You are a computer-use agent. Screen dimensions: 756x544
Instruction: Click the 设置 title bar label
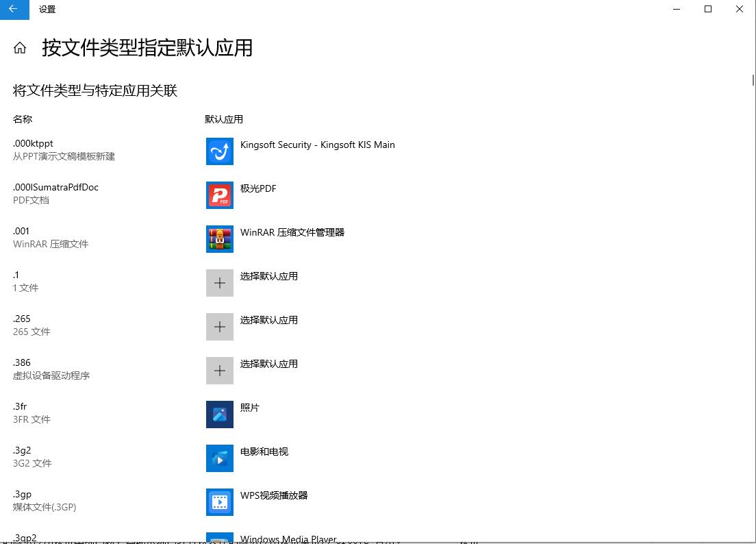click(47, 10)
